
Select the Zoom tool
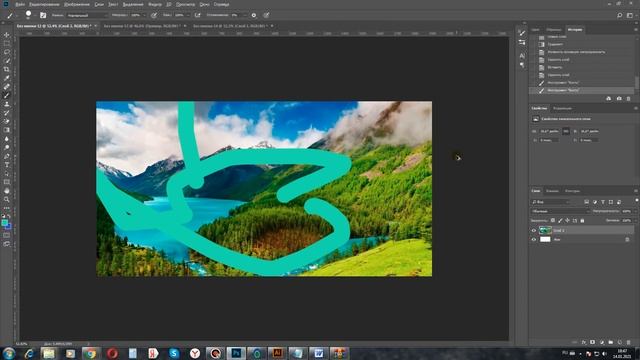pyautogui.click(x=7, y=199)
